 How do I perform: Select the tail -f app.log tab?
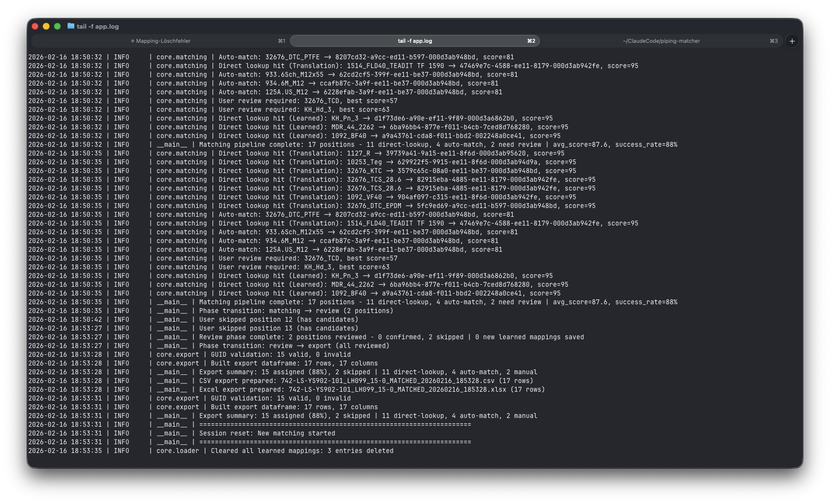click(x=415, y=41)
